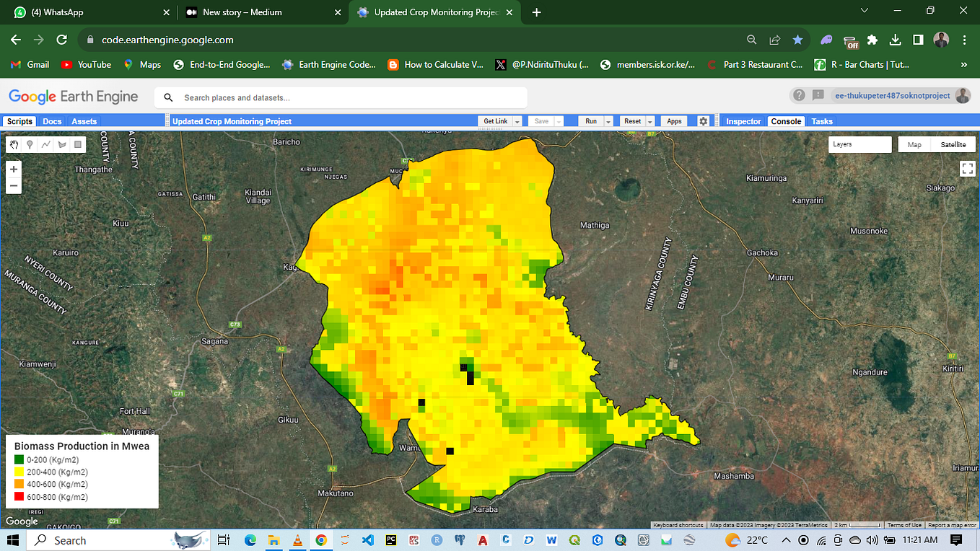The image size is (980, 551).
Task: Pick the polygon drawing tool
Action: 61,144
